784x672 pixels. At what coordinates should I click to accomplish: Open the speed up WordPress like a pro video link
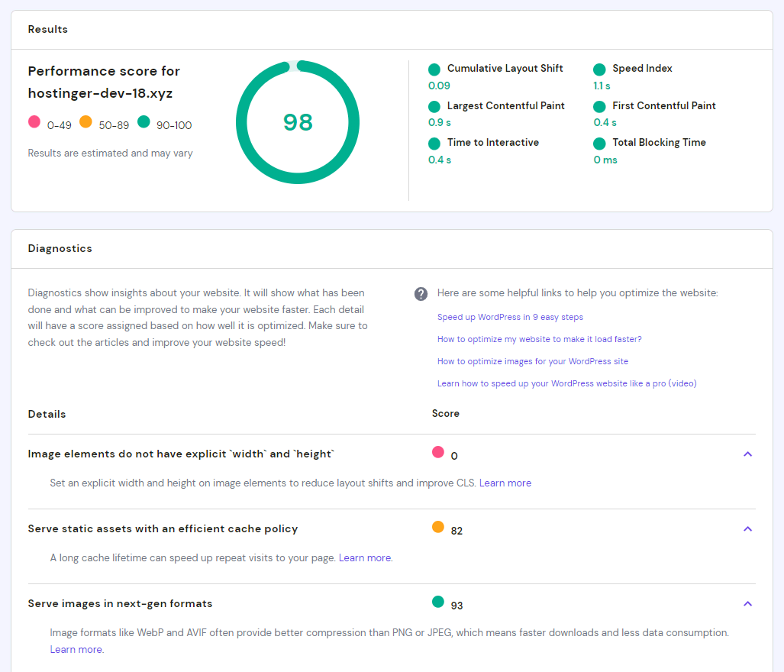pyautogui.click(x=566, y=383)
